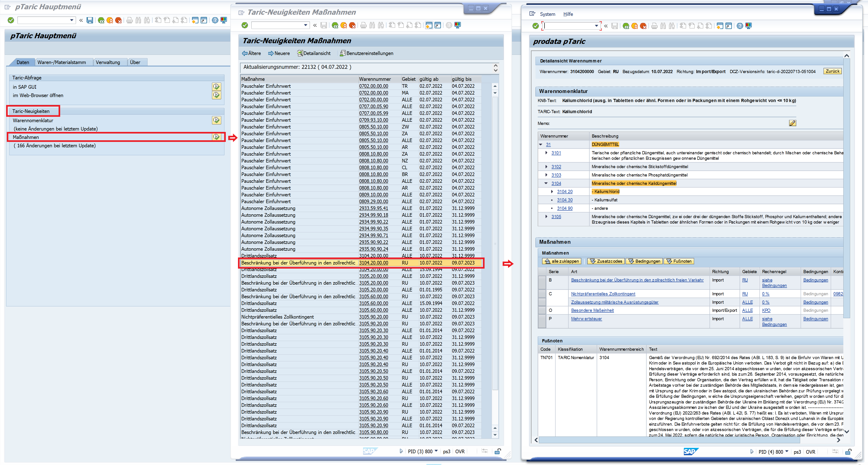
Task: Click horizontal scrollbar of prodata detail view
Action: click(669, 440)
